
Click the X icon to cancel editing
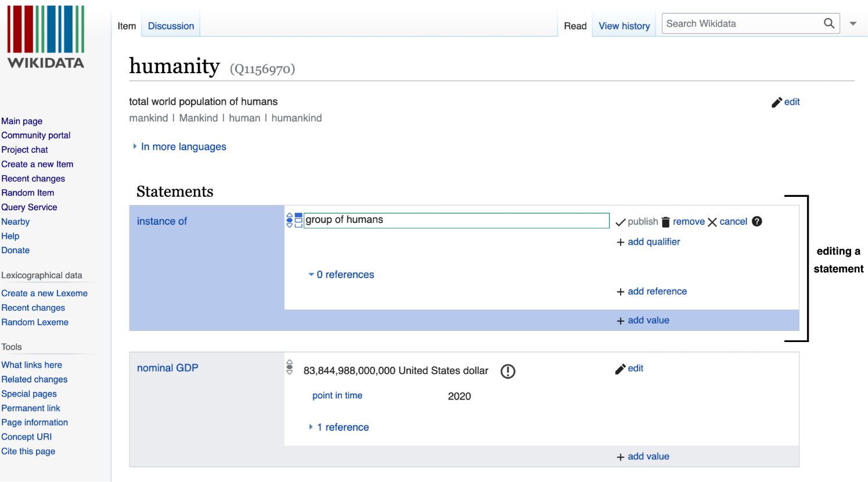[712, 222]
